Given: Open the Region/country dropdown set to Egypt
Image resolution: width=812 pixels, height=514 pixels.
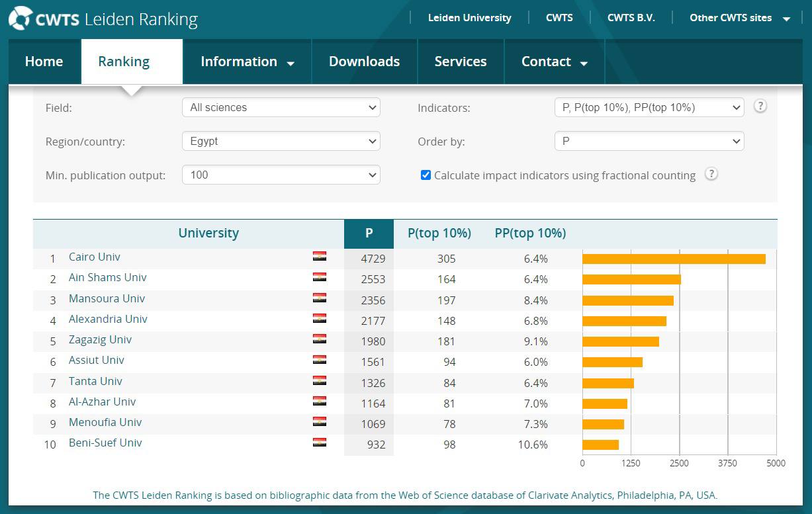Looking at the screenshot, I should point(281,141).
